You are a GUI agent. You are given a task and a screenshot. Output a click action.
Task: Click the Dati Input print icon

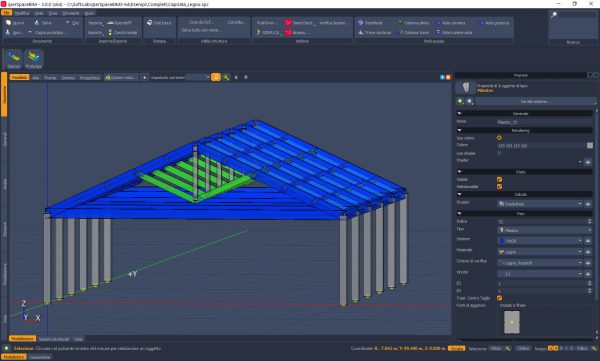(x=150, y=23)
